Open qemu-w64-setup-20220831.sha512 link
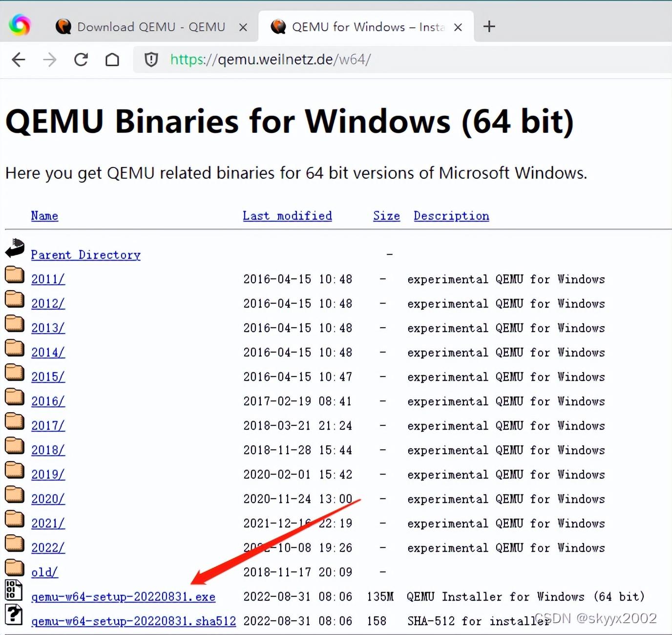This screenshot has height=635, width=672. click(133, 621)
